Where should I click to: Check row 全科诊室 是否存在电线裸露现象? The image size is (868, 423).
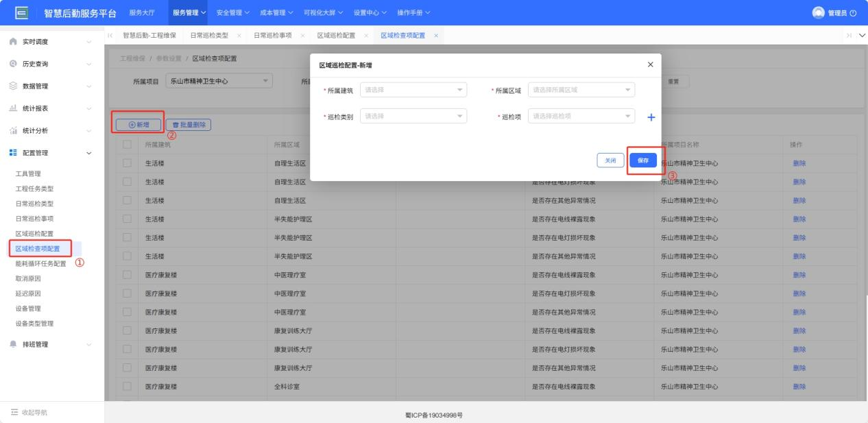tap(127, 387)
